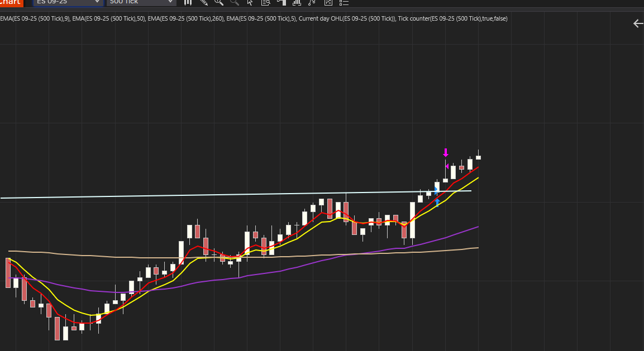Select the zoom in magnifier tool
644x351 pixels.
219,2
